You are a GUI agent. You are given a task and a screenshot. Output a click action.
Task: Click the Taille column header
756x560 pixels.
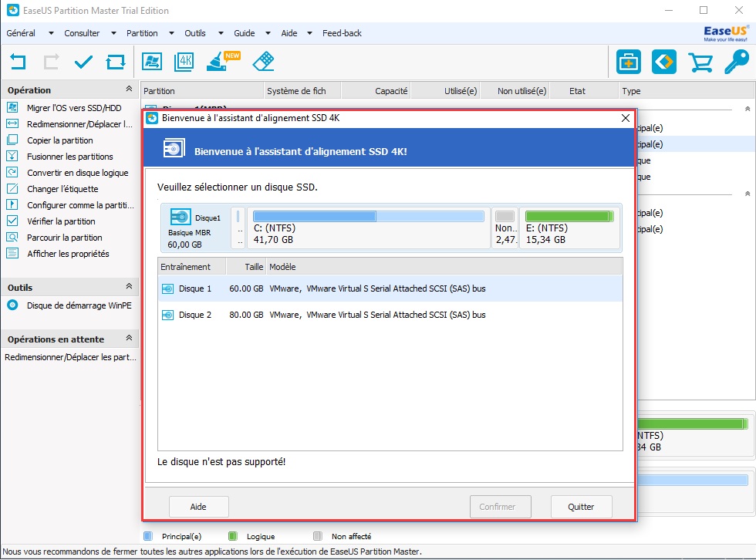click(x=246, y=267)
